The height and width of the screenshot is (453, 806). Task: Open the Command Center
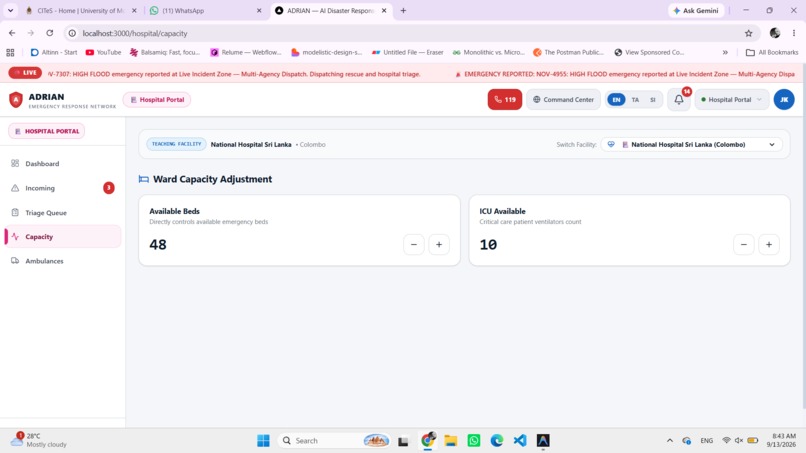tap(563, 99)
